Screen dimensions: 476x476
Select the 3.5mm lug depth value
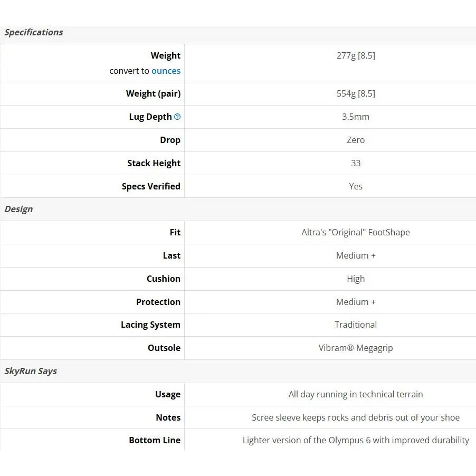[356, 117]
